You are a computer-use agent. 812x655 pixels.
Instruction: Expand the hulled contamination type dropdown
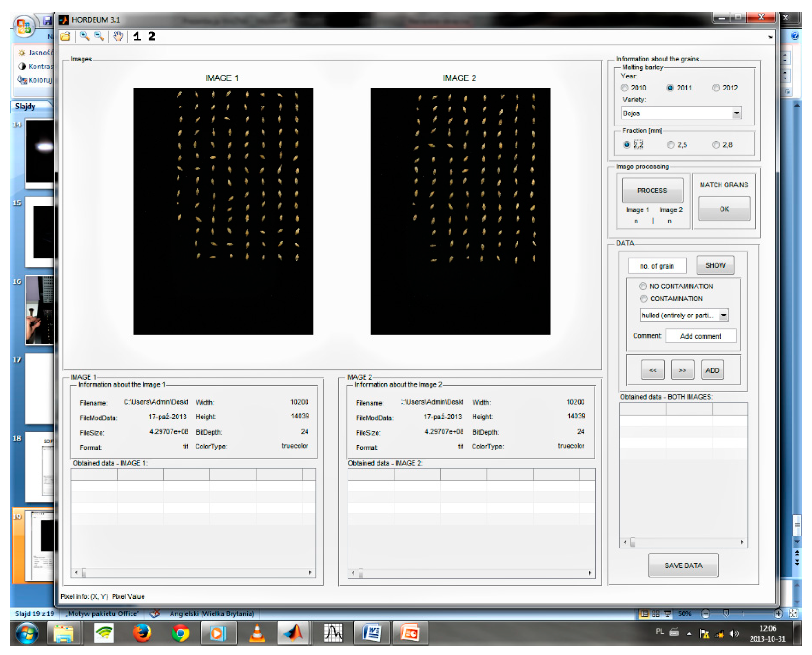723,315
